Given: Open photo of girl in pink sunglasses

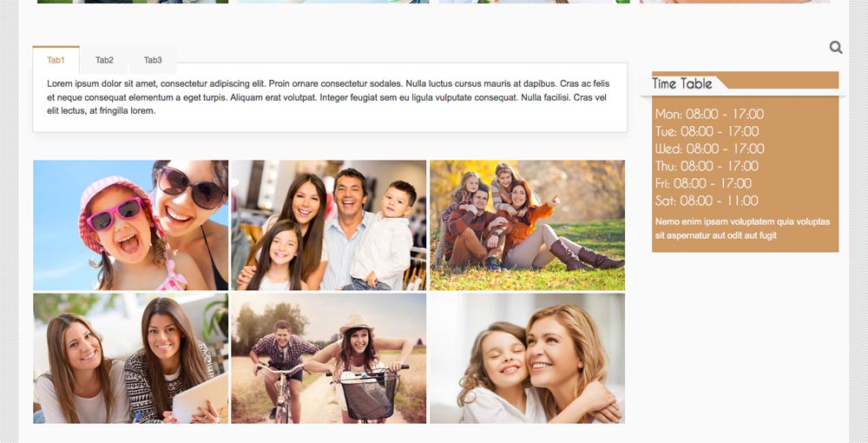Looking at the screenshot, I should pyautogui.click(x=131, y=225).
